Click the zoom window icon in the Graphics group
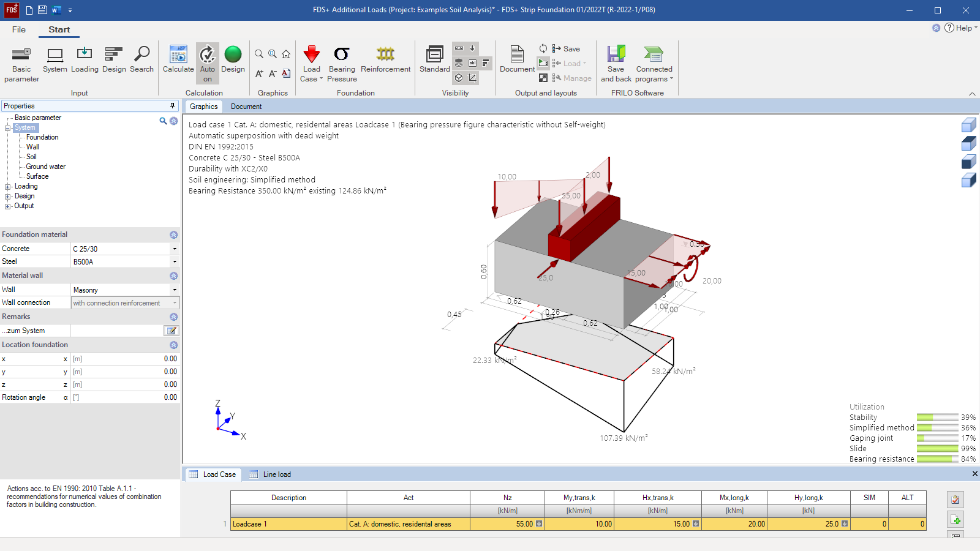This screenshot has width=980, height=551. (x=273, y=54)
